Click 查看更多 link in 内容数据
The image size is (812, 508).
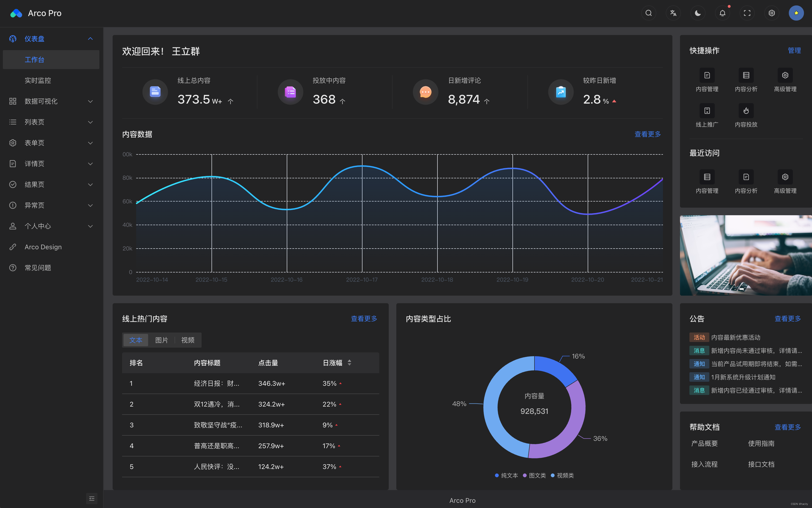pyautogui.click(x=647, y=134)
